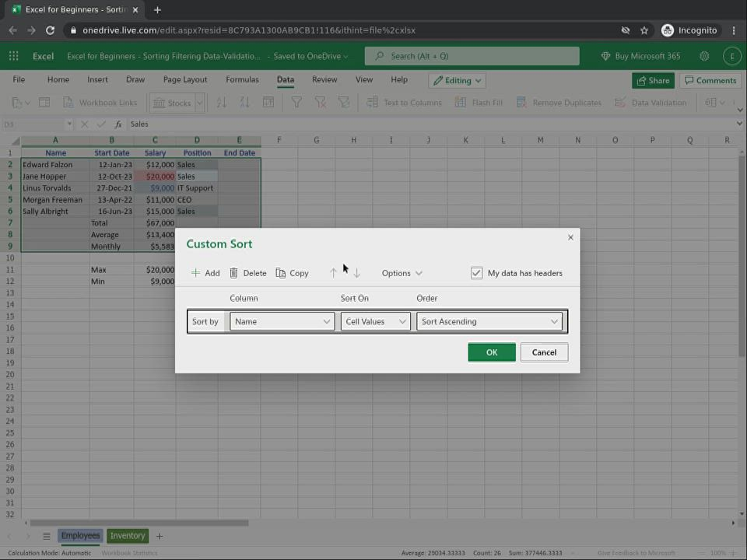Screen dimensions: 747x560
Task: Click Remove Duplicates
Action: (x=559, y=103)
